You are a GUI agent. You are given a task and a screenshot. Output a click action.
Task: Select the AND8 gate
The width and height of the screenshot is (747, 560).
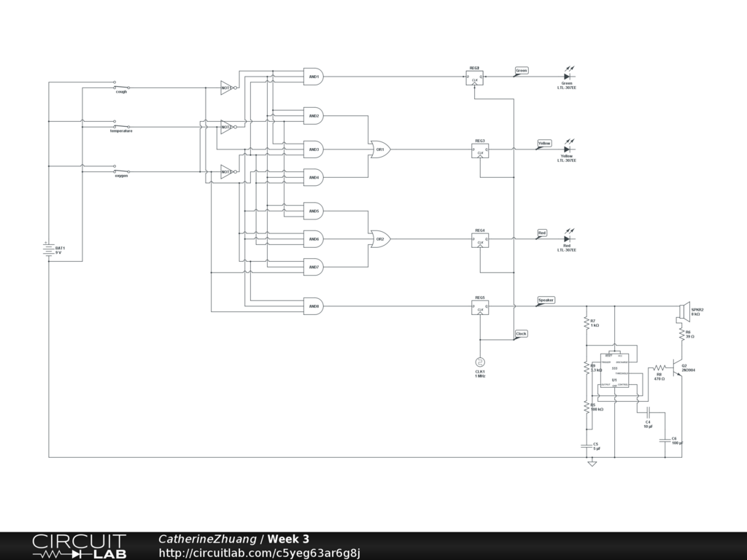tap(313, 306)
